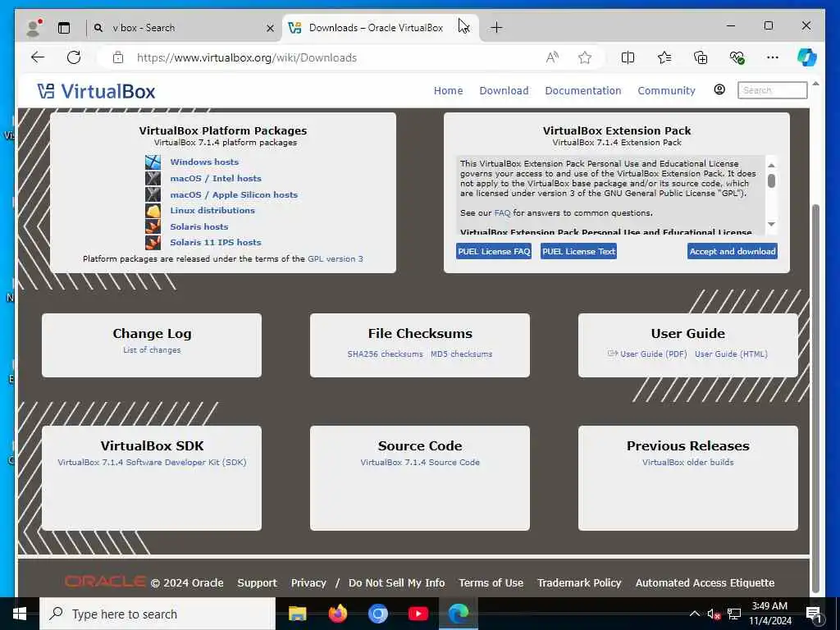Open the Collections icon

701,57
